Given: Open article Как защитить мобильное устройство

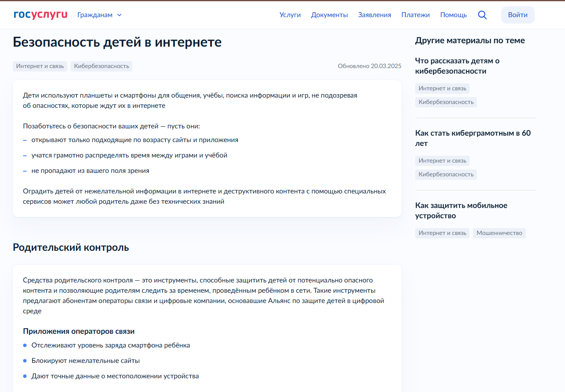Looking at the screenshot, I should [461, 211].
